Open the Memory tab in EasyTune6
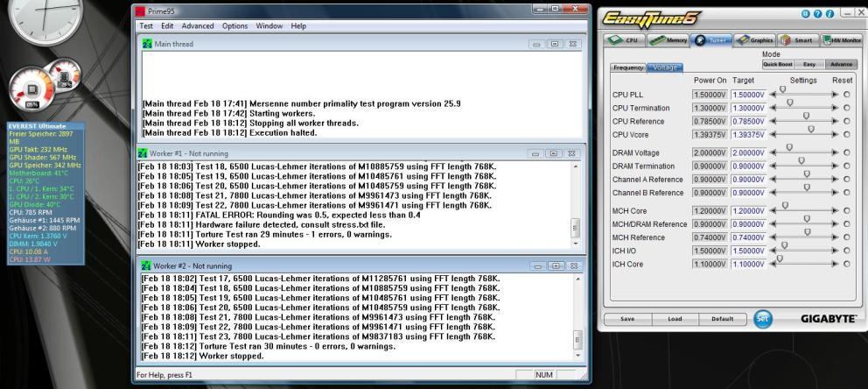868x389 pixels. point(668,40)
